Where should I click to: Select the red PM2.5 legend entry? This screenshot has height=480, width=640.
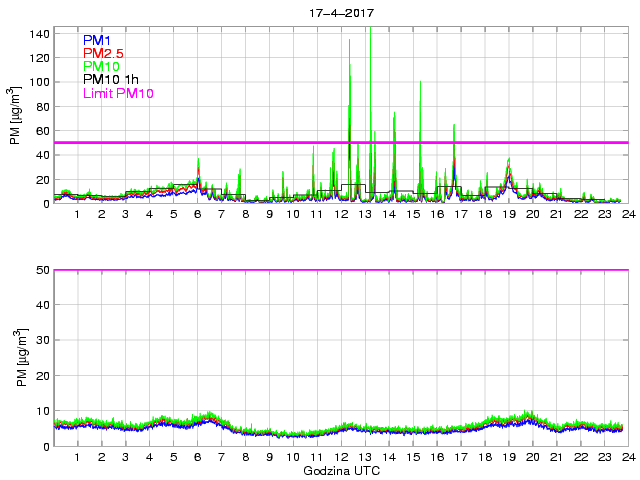(x=106, y=53)
